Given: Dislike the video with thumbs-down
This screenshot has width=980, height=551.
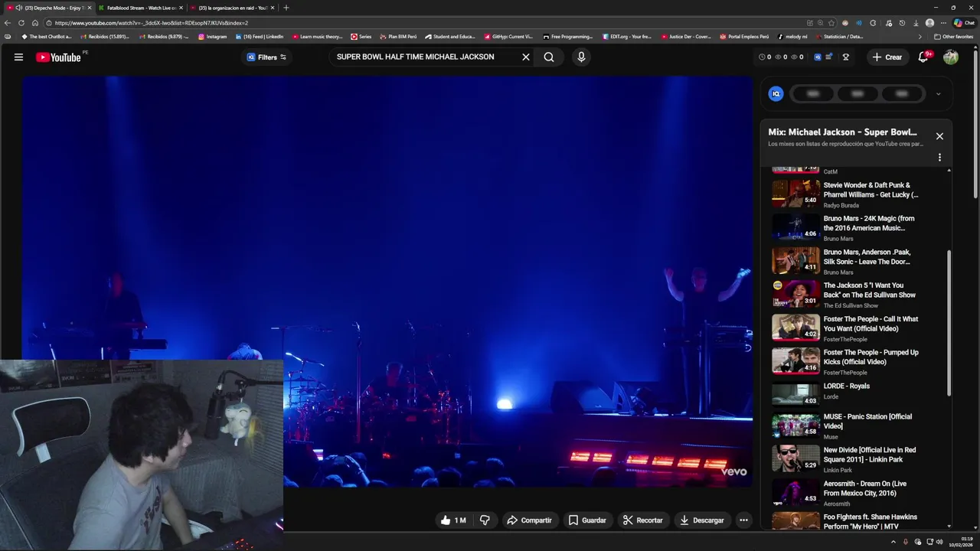Looking at the screenshot, I should point(485,520).
